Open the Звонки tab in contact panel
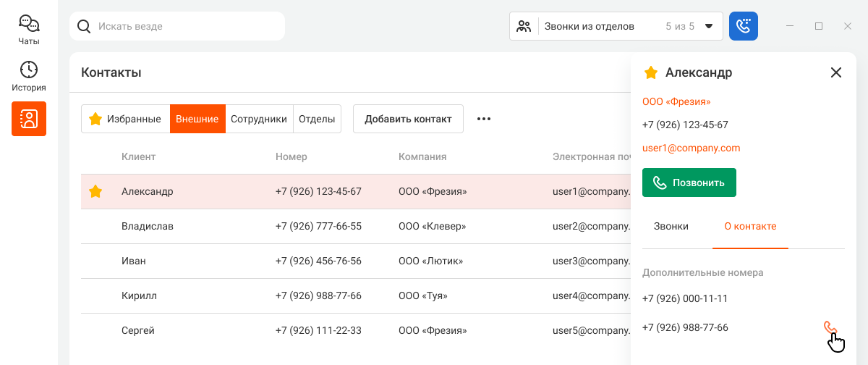868x365 pixels. pyautogui.click(x=671, y=226)
